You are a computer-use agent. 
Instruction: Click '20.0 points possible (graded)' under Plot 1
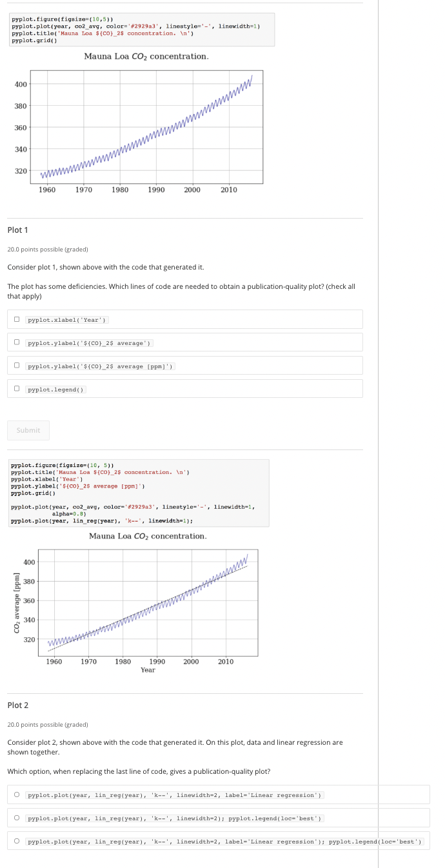(48, 249)
